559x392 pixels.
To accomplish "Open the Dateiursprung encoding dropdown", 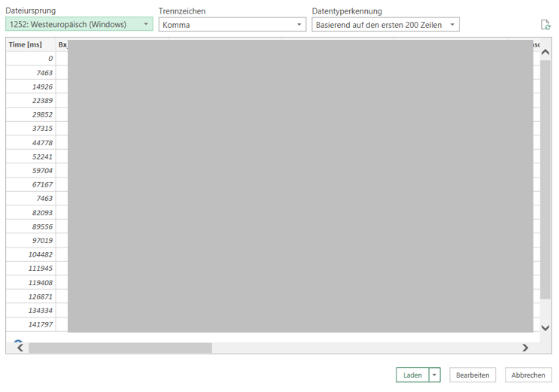I will tap(79, 24).
